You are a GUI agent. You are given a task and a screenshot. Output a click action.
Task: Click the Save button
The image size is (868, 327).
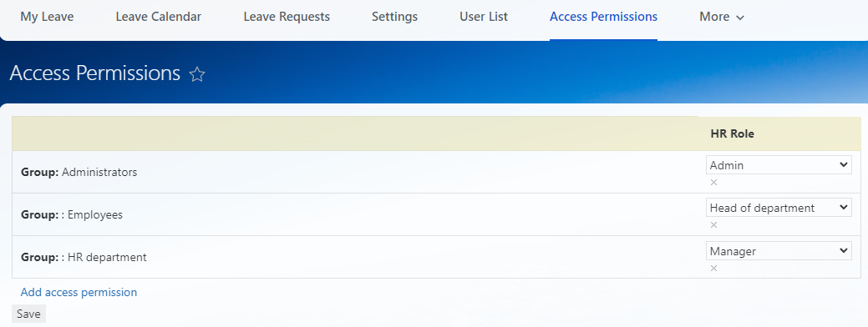click(28, 314)
